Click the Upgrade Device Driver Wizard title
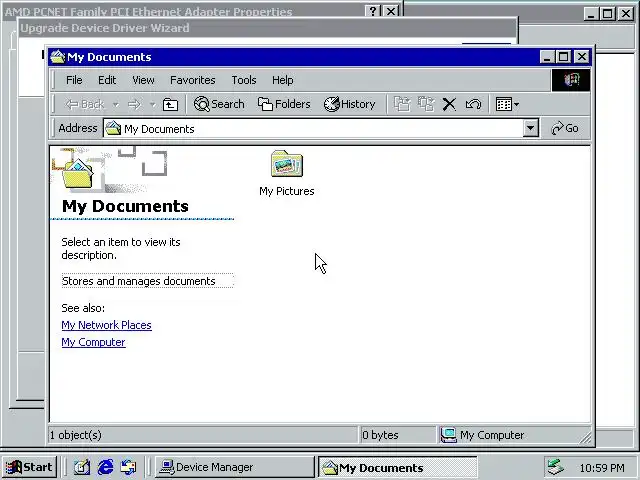640x480 pixels. click(105, 28)
